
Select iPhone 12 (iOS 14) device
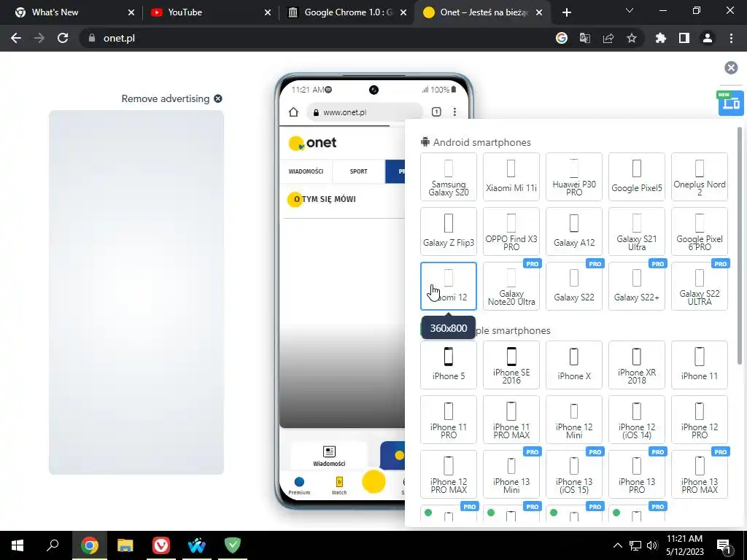[x=636, y=419]
